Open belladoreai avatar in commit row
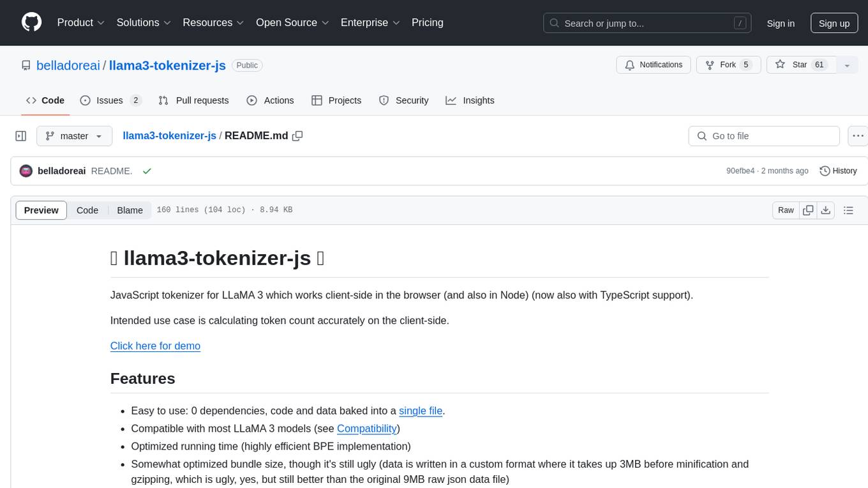This screenshot has height=488, width=868. (26, 171)
